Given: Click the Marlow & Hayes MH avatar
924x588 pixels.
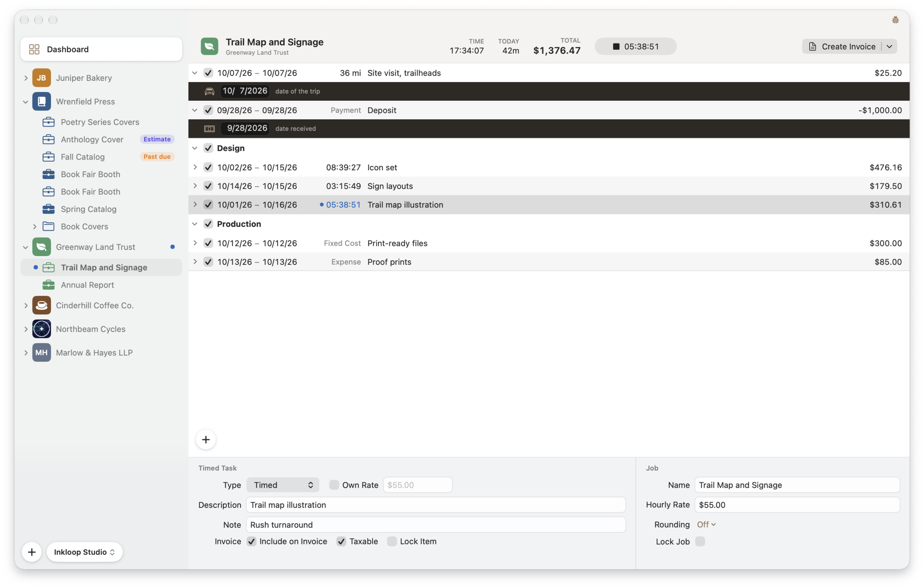Looking at the screenshot, I should pyautogui.click(x=42, y=352).
